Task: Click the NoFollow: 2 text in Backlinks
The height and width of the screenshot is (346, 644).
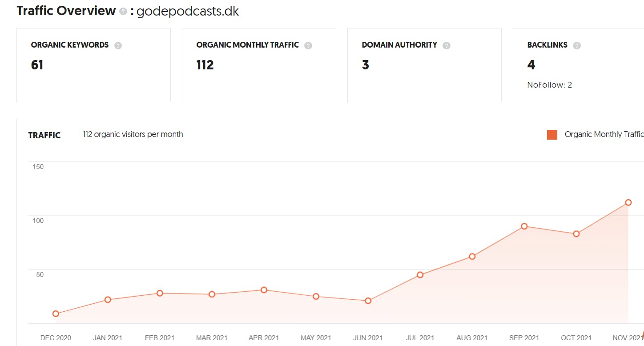Action: pos(549,85)
